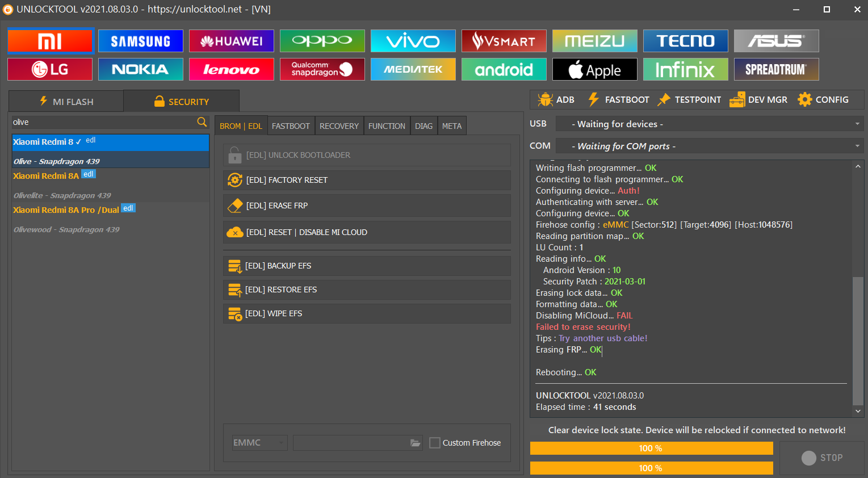
Task: Click the log scroll up arrow
Action: click(x=858, y=166)
